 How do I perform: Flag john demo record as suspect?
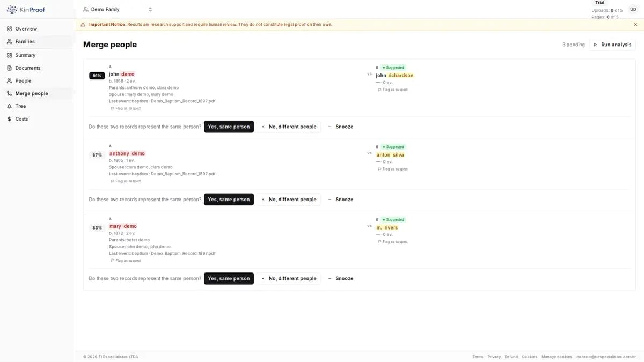coord(126,108)
